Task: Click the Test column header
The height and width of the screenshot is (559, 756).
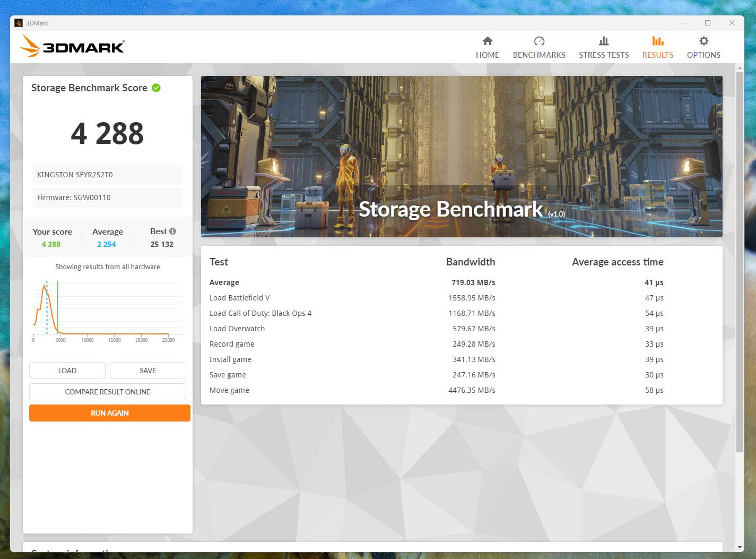Action: [219, 262]
